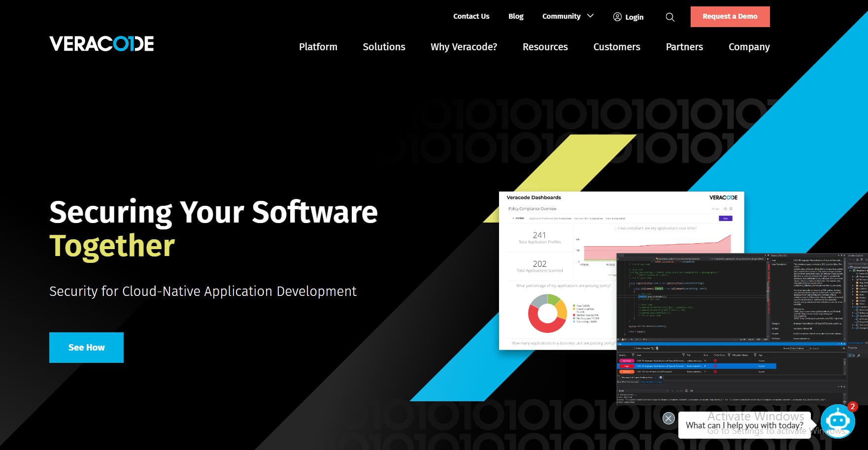Image resolution: width=868 pixels, height=450 pixels.
Task: Open the search magnifying glass icon
Action: click(x=670, y=17)
